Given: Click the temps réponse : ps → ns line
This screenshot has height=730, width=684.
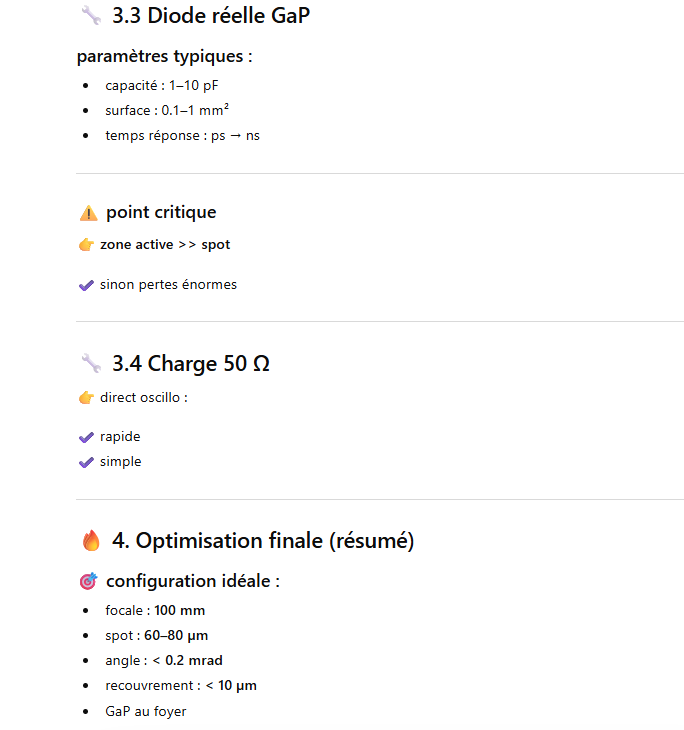Looking at the screenshot, I should point(182,135).
